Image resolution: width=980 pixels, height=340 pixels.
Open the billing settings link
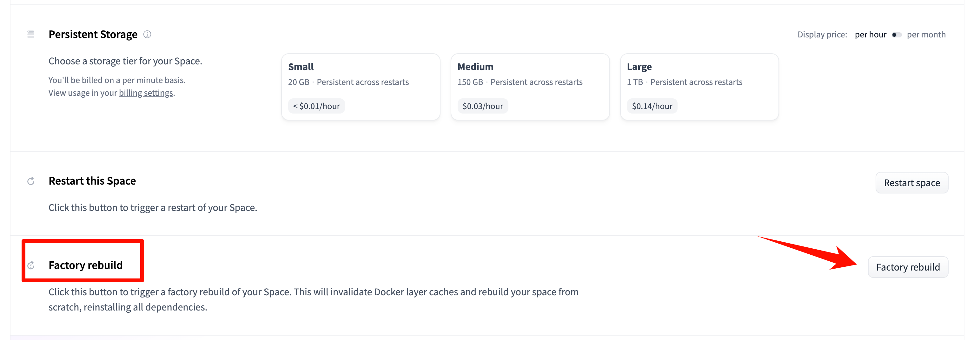point(146,93)
